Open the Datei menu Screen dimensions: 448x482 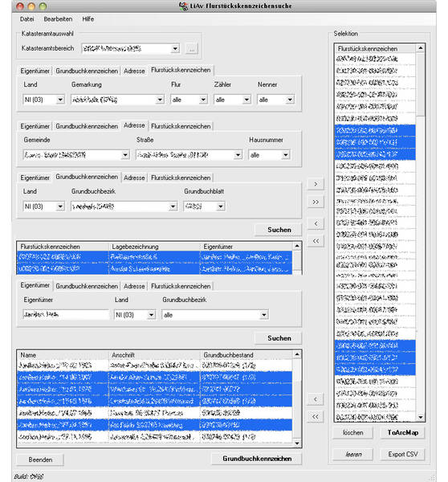point(26,19)
